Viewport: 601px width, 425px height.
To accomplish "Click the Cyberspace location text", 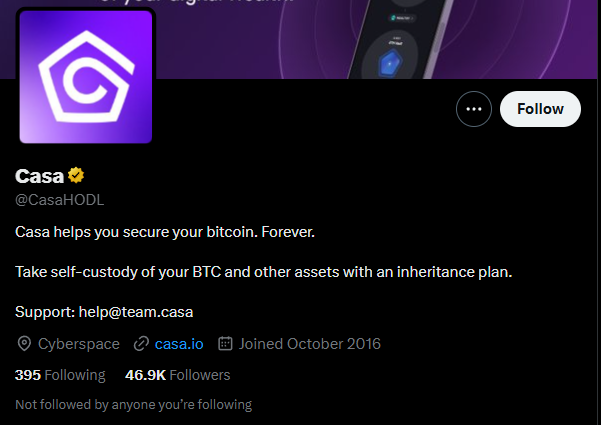I will point(79,344).
